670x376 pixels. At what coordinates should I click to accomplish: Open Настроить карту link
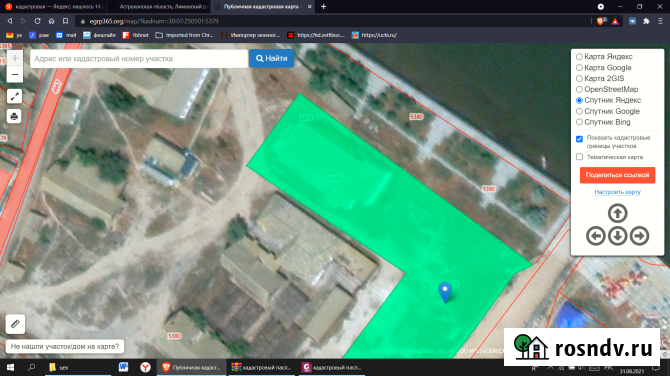pyautogui.click(x=617, y=192)
